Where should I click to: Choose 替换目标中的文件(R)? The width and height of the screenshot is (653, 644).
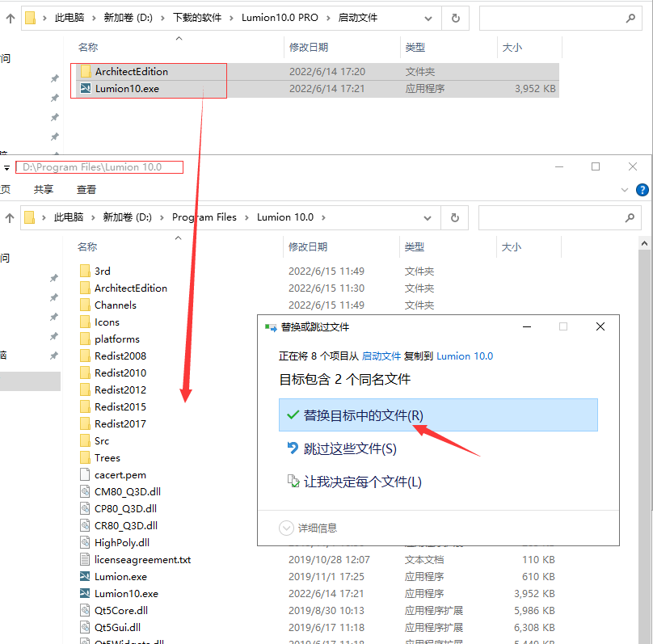tap(363, 415)
